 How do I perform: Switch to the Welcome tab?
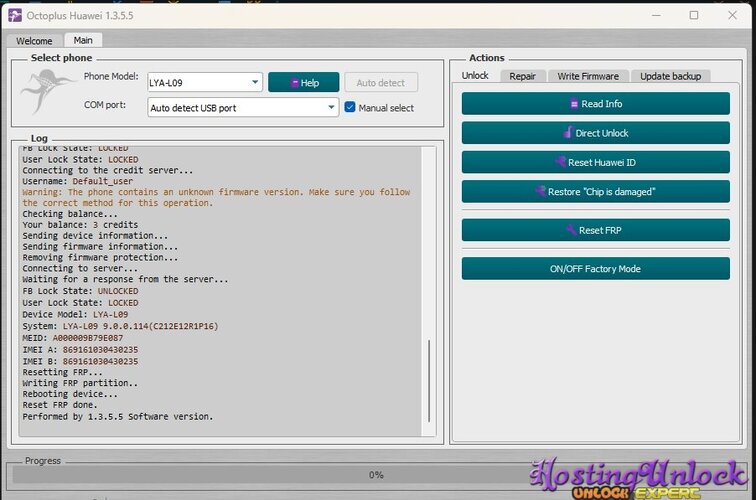(x=34, y=41)
